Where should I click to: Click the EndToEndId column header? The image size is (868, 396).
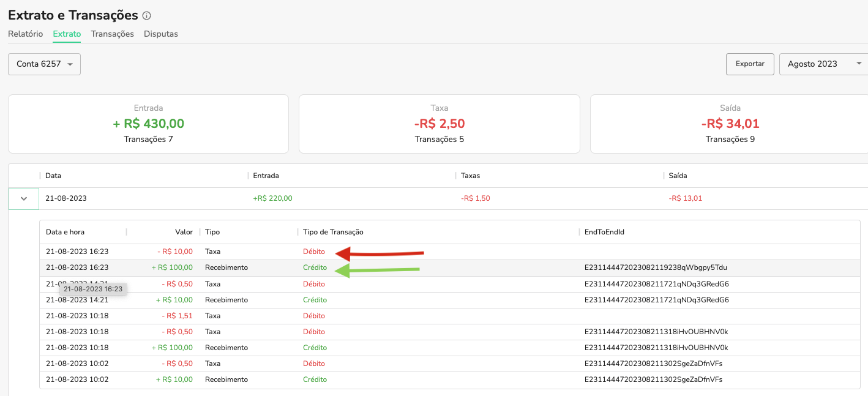point(604,232)
